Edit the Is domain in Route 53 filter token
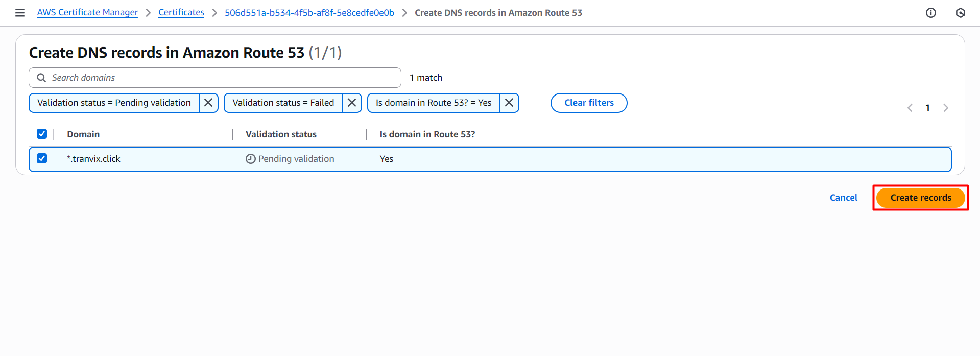This screenshot has height=356, width=980. [433, 103]
